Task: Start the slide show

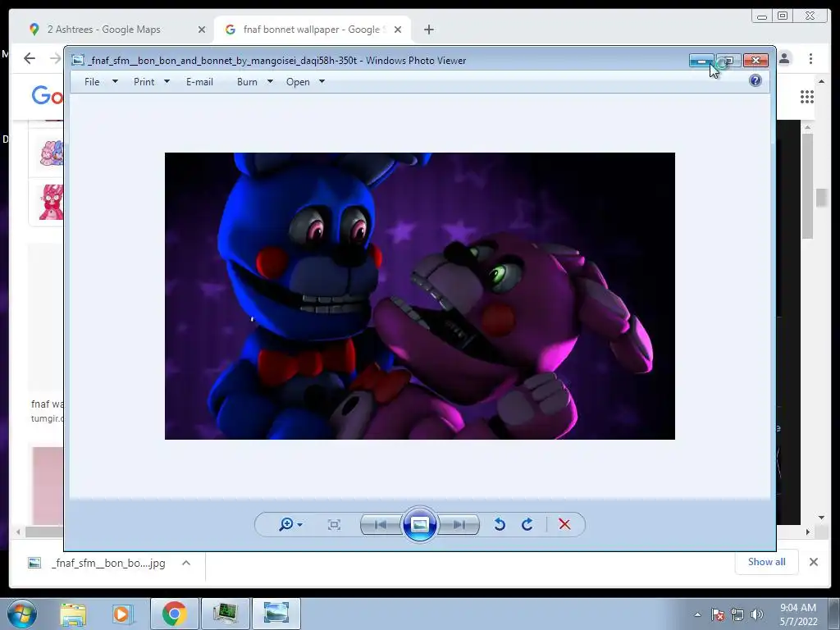Action: (x=419, y=524)
